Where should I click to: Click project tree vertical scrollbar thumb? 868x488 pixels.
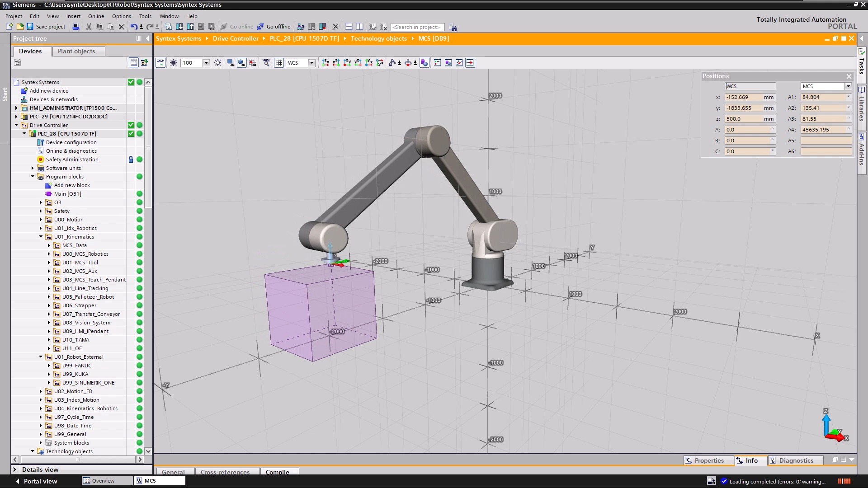148,147
